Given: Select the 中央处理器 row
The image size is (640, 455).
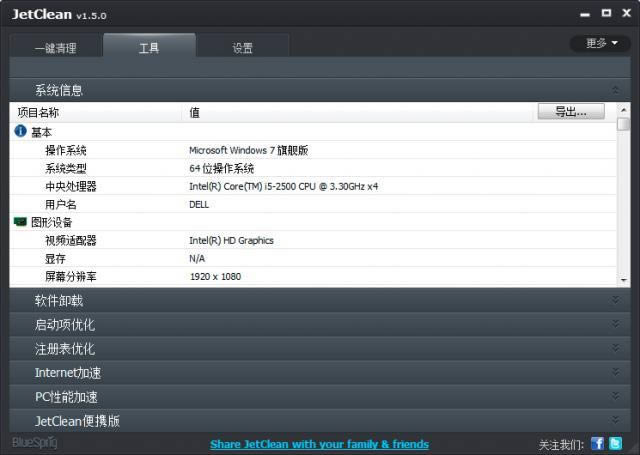Looking at the screenshot, I should pos(300,186).
